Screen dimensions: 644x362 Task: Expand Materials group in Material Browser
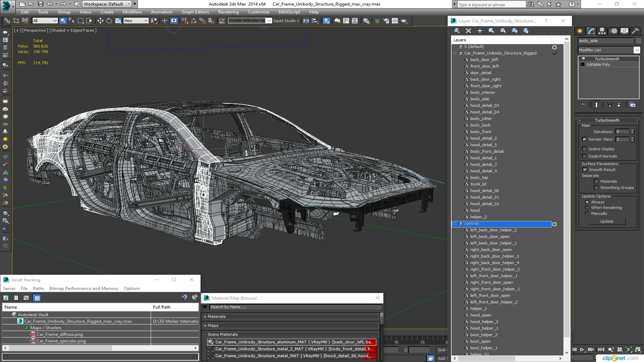(x=205, y=316)
